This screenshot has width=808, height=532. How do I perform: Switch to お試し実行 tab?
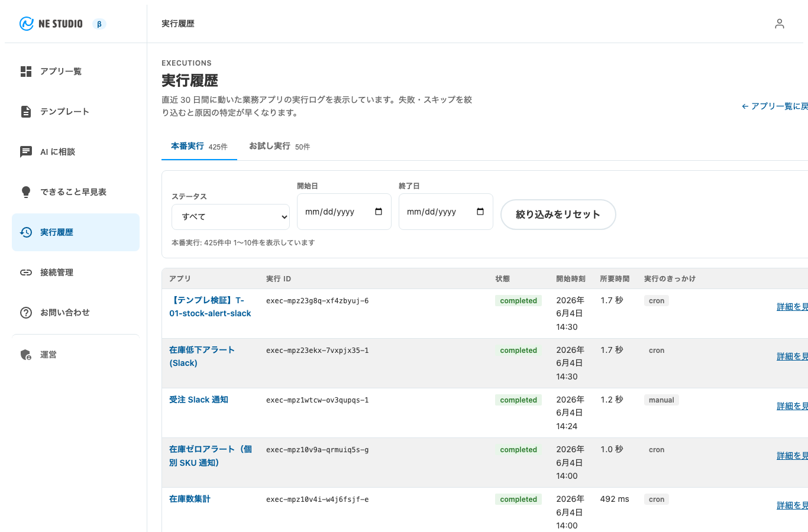tap(279, 146)
